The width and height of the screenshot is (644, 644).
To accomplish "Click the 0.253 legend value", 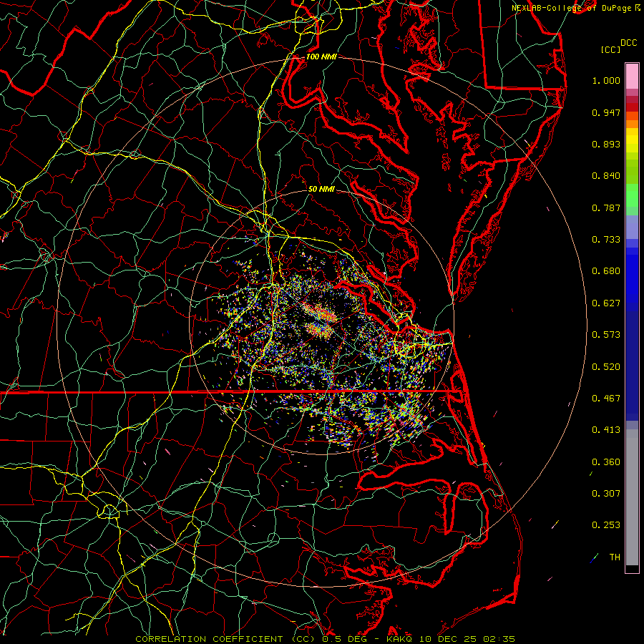I will 606,525.
